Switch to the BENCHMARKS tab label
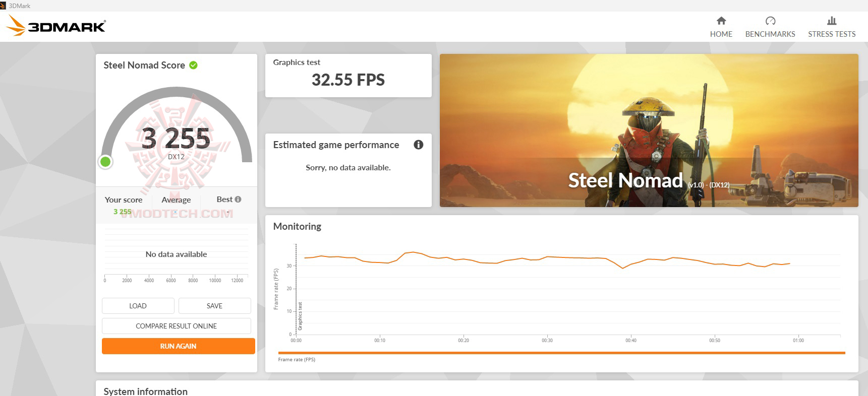 (770, 34)
